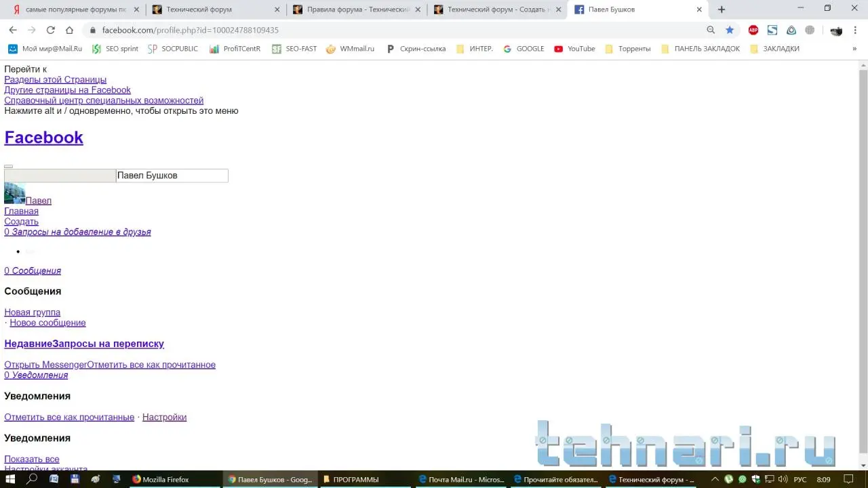Open the teal triangle extension icon

791,30
